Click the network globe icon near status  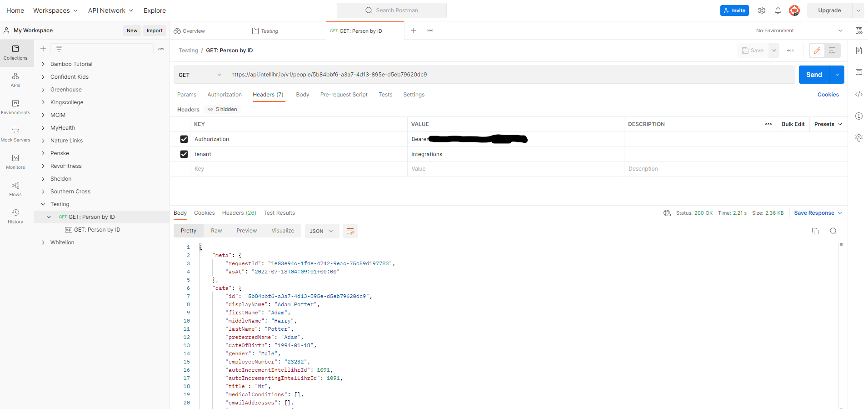(667, 213)
